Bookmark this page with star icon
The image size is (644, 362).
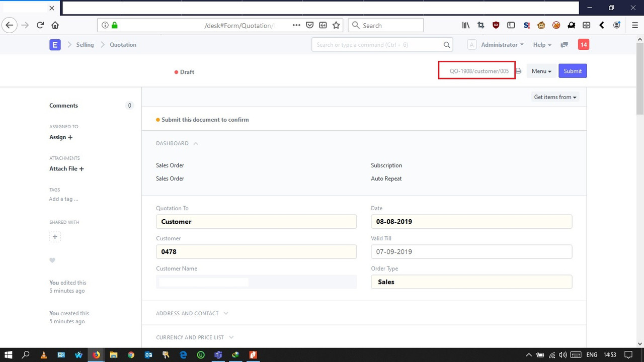pyautogui.click(x=336, y=25)
